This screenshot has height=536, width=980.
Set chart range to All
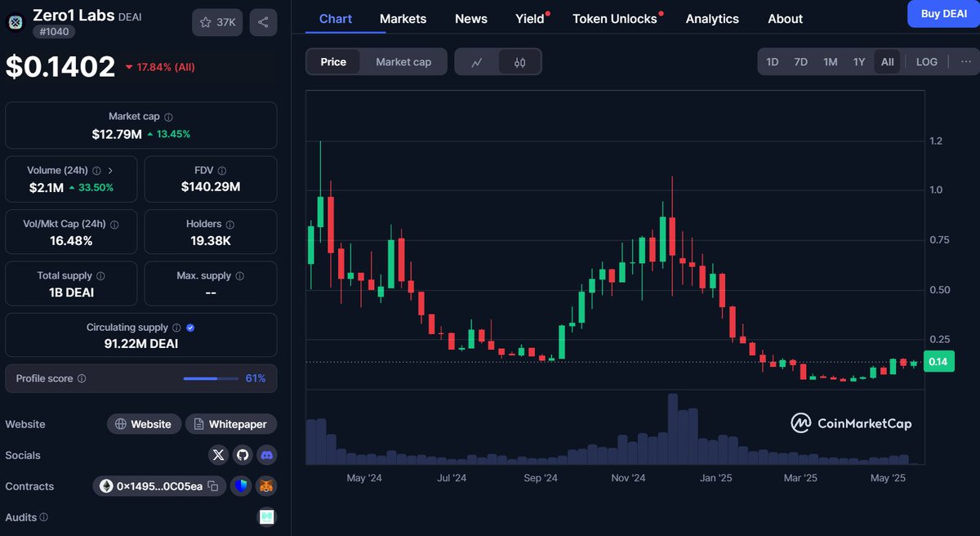pyautogui.click(x=888, y=61)
